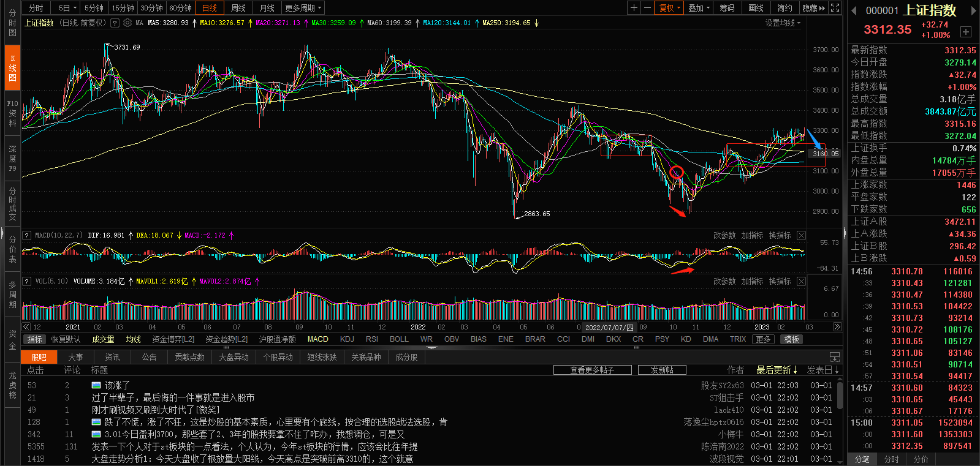The image size is (980, 466).
Task: Open the 资讯 tab
Action: pos(112,357)
